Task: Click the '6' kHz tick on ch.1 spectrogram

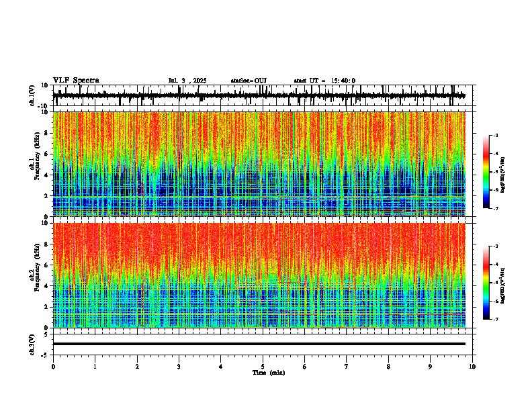Action: click(x=46, y=154)
